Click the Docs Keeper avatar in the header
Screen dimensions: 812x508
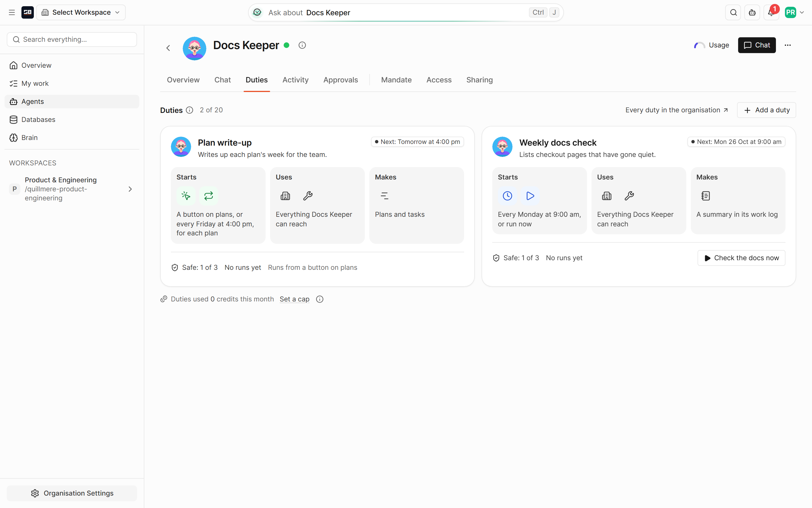tap(194, 48)
